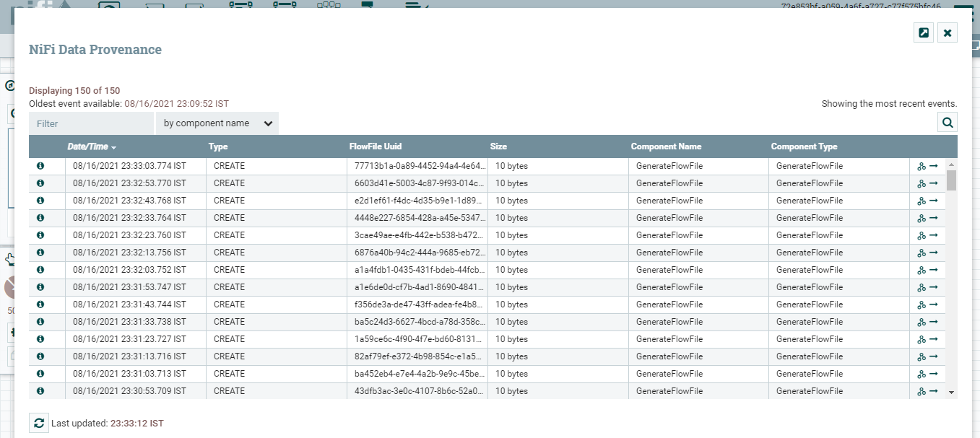Viewport: 980px width, 438px height.
Task: Open the 'by component name' filter dropdown
Action: tap(217, 123)
